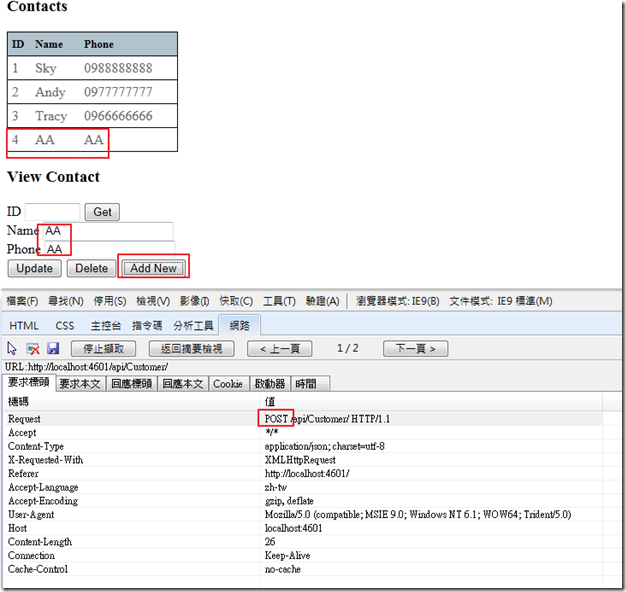Screen dimensions: 626x592
Task: Switch to the 主控台 tab
Action: (x=105, y=326)
